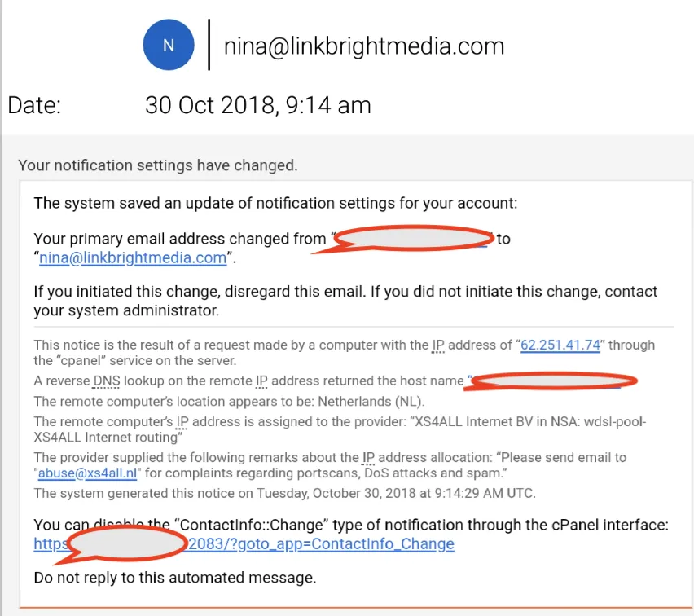The width and height of the screenshot is (694, 616).
Task: Click the Netherlands (NL) location text
Action: (371, 401)
